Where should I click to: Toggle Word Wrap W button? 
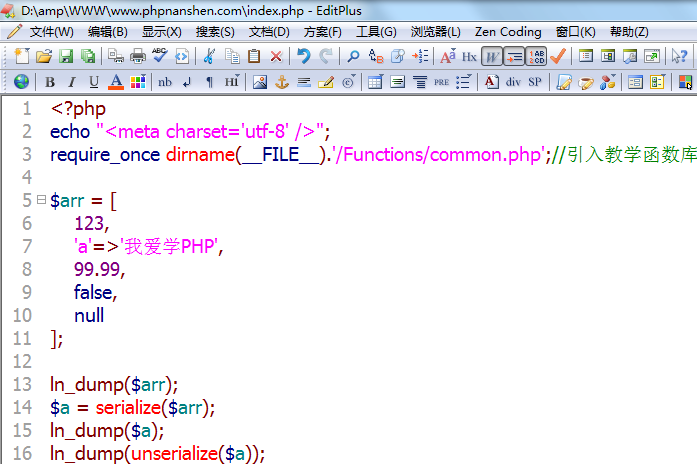point(492,56)
